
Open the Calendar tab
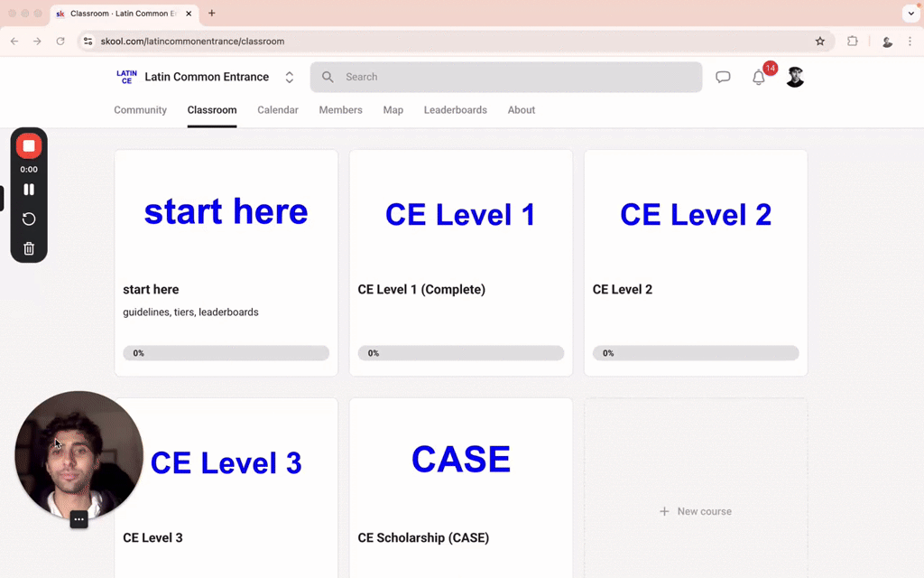278,109
